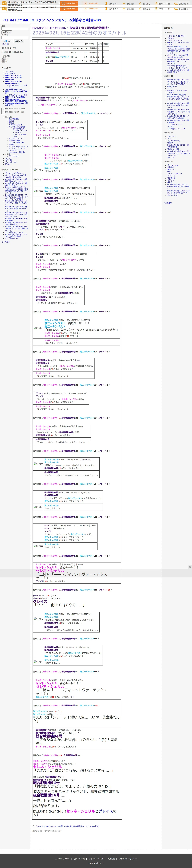Screen dimensions: 192x868
Task: Open プレシア in update history
Action: (171, 157)
